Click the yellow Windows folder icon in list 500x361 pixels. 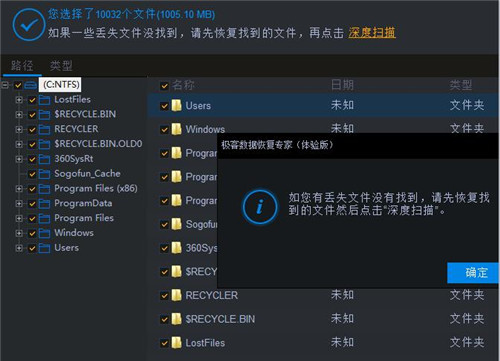(176, 129)
